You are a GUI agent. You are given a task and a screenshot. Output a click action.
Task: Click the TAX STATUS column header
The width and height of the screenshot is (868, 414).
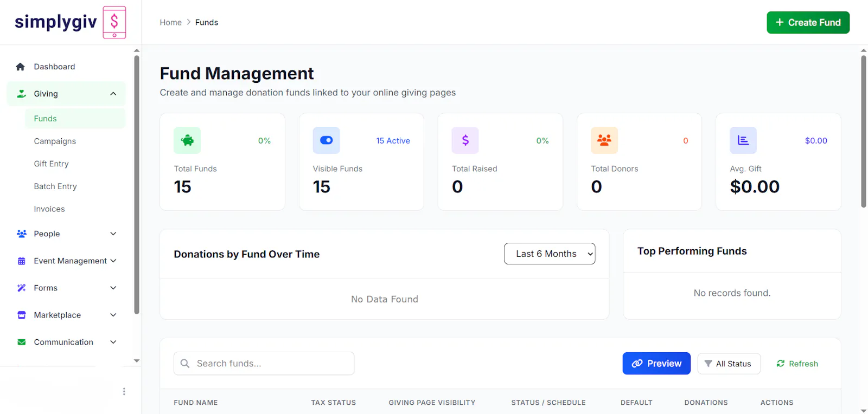point(334,403)
